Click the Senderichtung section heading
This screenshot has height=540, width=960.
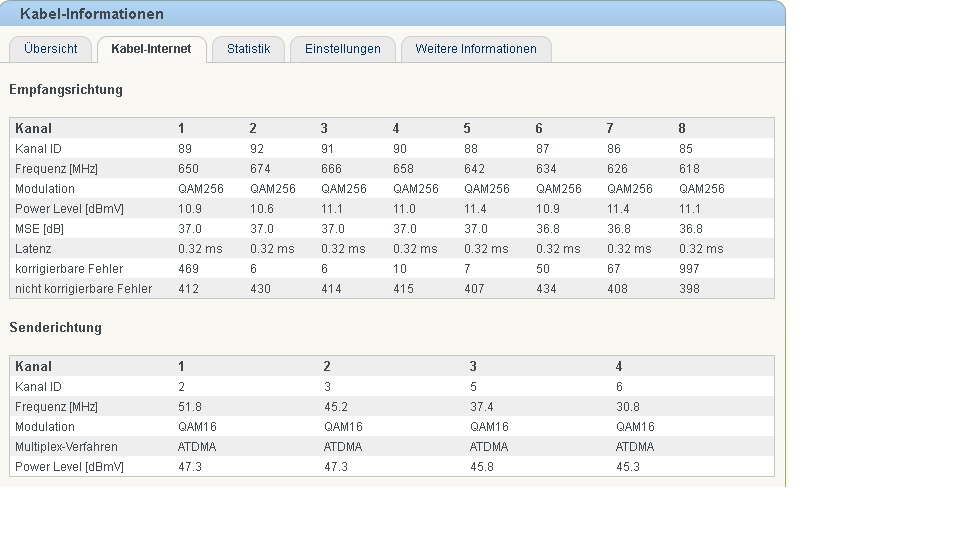tap(56, 328)
